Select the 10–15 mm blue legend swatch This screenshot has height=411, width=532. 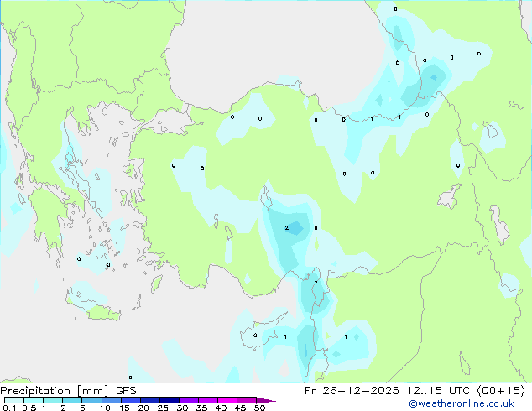click(x=111, y=400)
